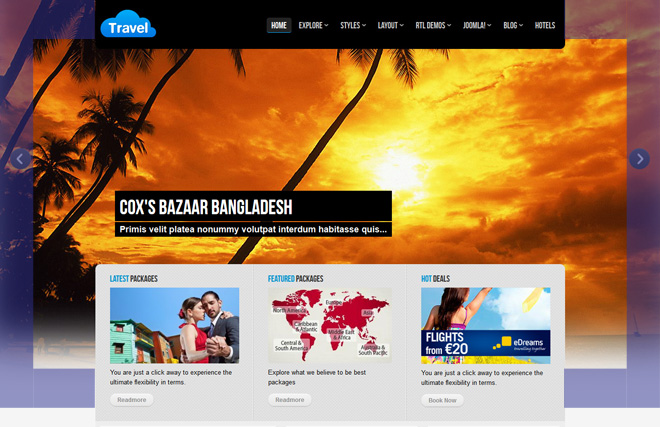Click Readmore under Latest Packages
Screen dimensions: 660x427
[131, 400]
